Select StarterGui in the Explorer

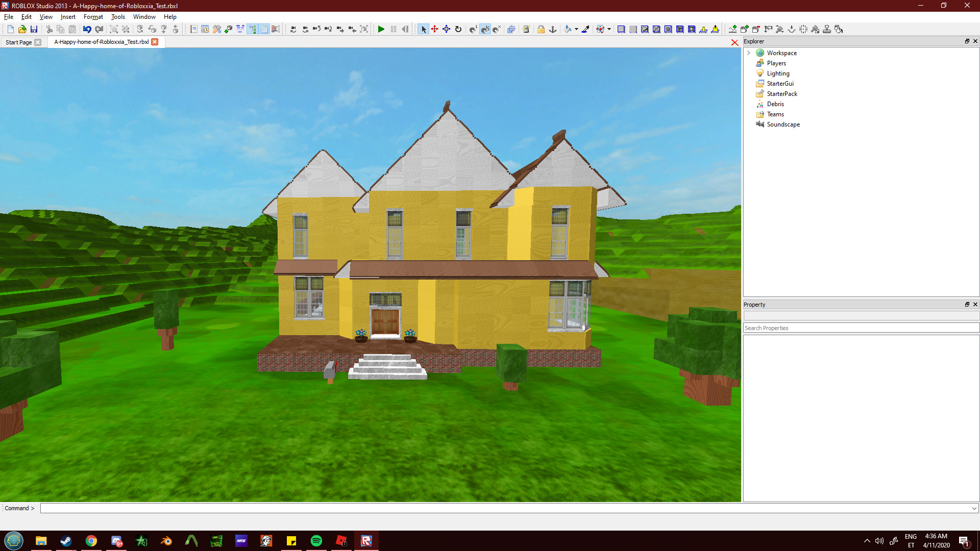tap(780, 84)
